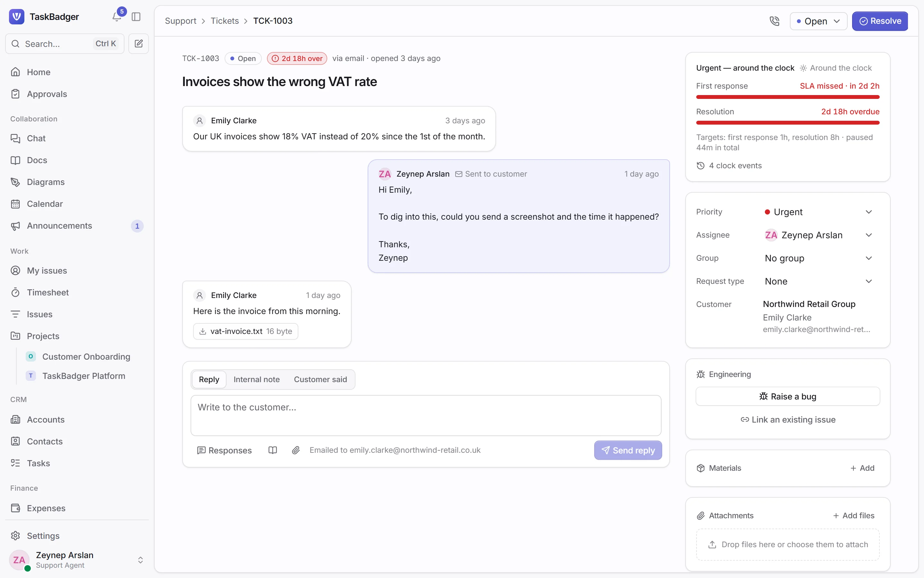Switch to the Customer said tab

pyautogui.click(x=320, y=380)
